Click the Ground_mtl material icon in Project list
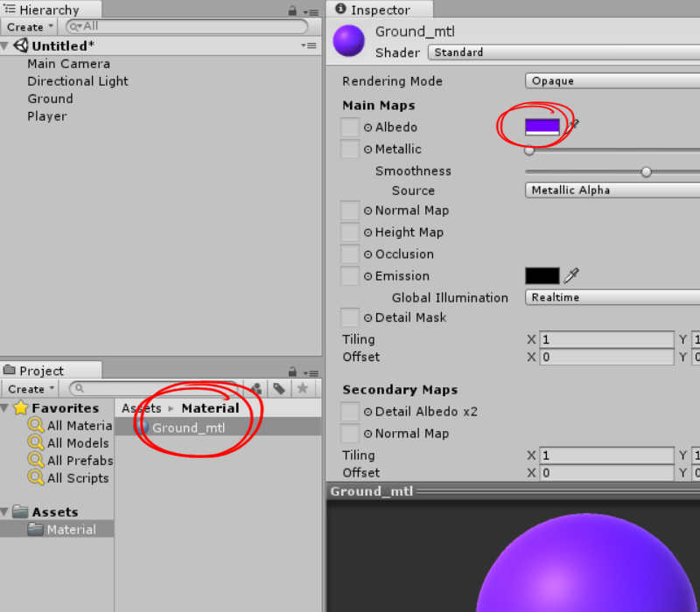This screenshot has width=700, height=612. 143,428
